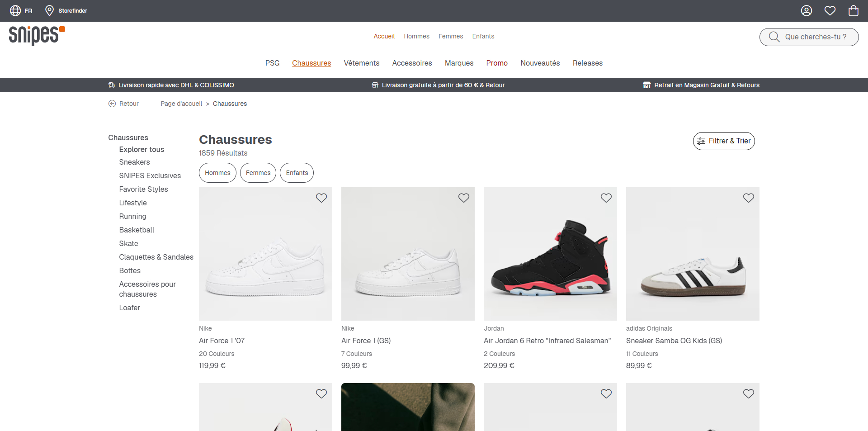
Task: Open the Filtrer & Trier panel
Action: coord(724,141)
